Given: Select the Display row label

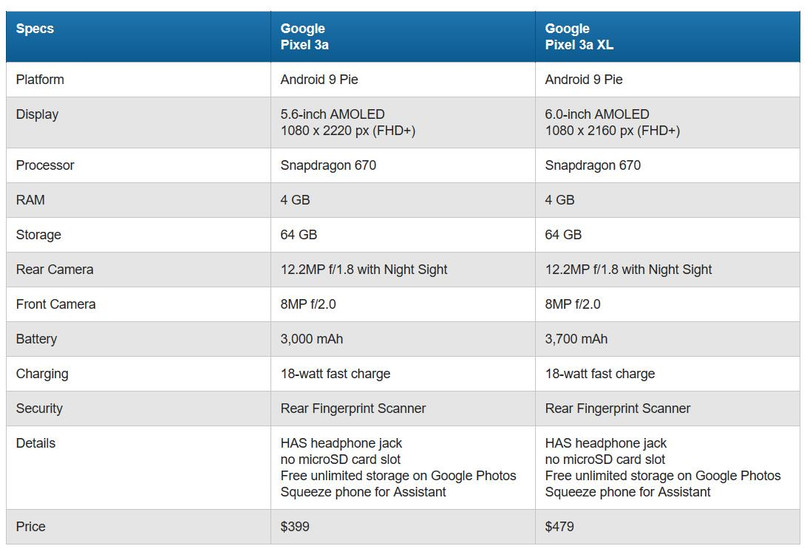Looking at the screenshot, I should 38,115.
